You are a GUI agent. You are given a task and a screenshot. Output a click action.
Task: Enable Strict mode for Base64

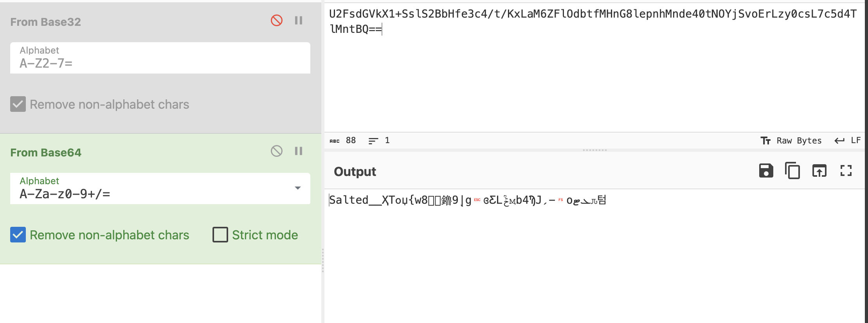click(x=220, y=235)
